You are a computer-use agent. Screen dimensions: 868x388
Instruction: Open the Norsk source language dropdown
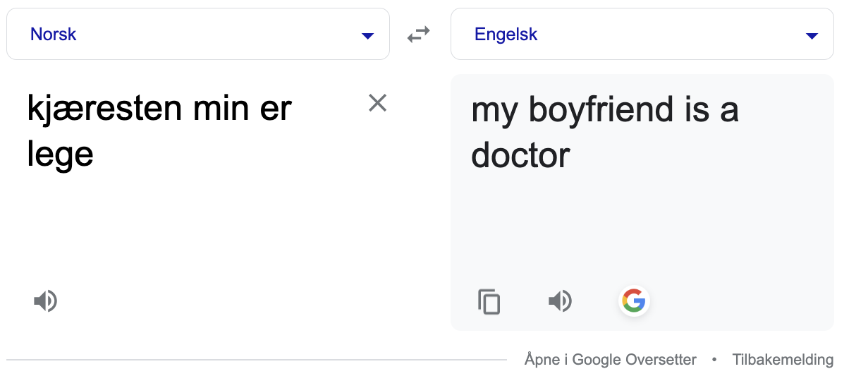click(x=198, y=34)
